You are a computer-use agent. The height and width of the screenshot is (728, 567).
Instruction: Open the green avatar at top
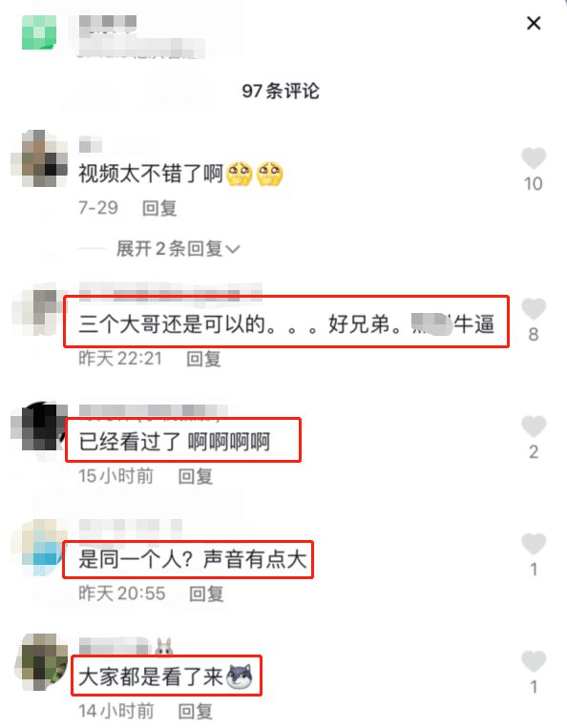[39, 32]
